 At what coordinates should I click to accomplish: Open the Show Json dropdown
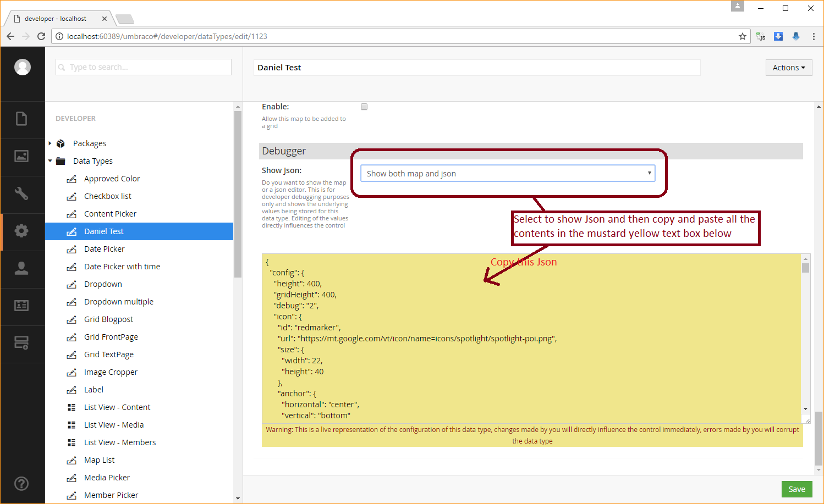508,173
